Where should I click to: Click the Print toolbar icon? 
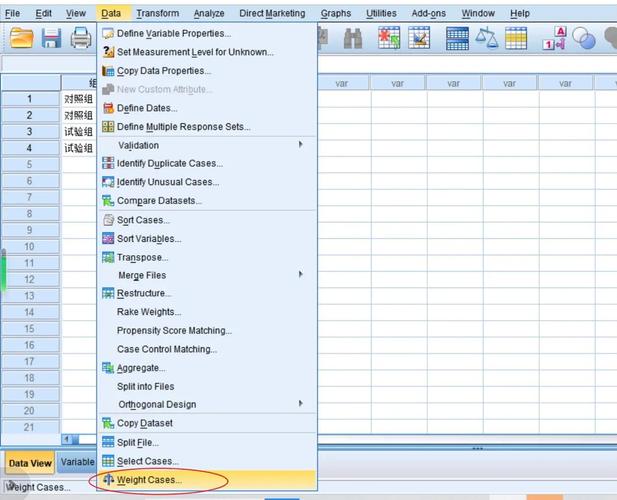(x=81, y=39)
